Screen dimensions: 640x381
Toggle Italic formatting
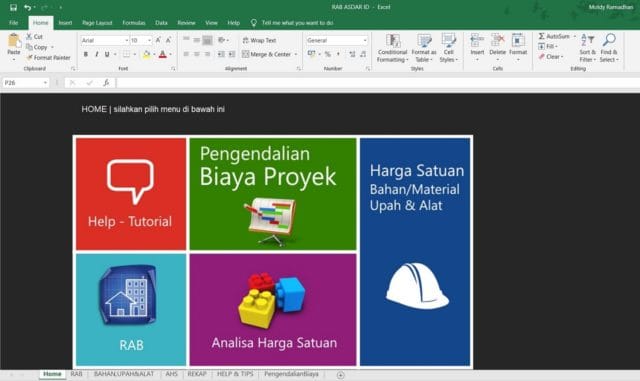coord(96,54)
